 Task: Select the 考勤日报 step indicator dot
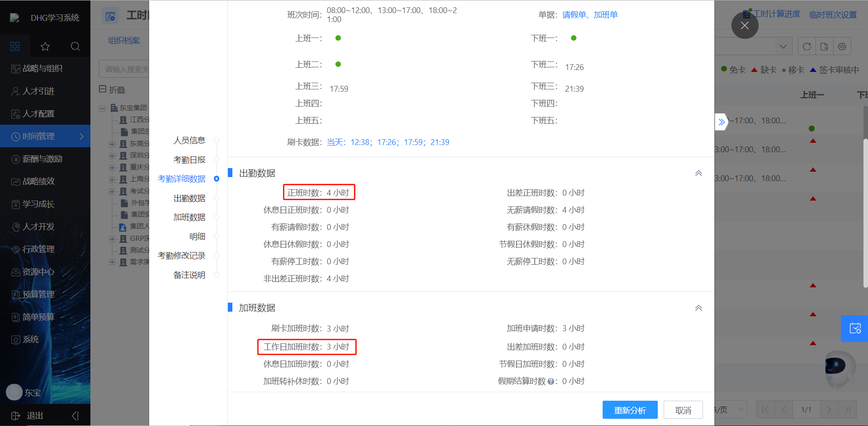[217, 159]
